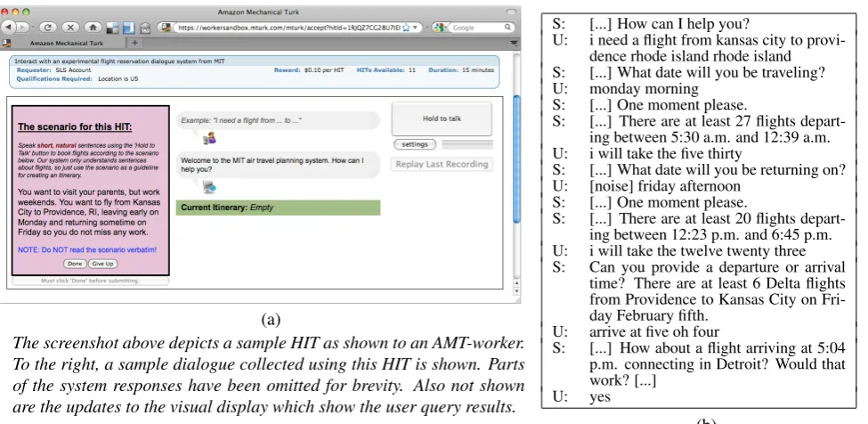Viewport: 868px width, 424px height.
Task: Click the Done button in scenario box
Action: tap(75, 264)
